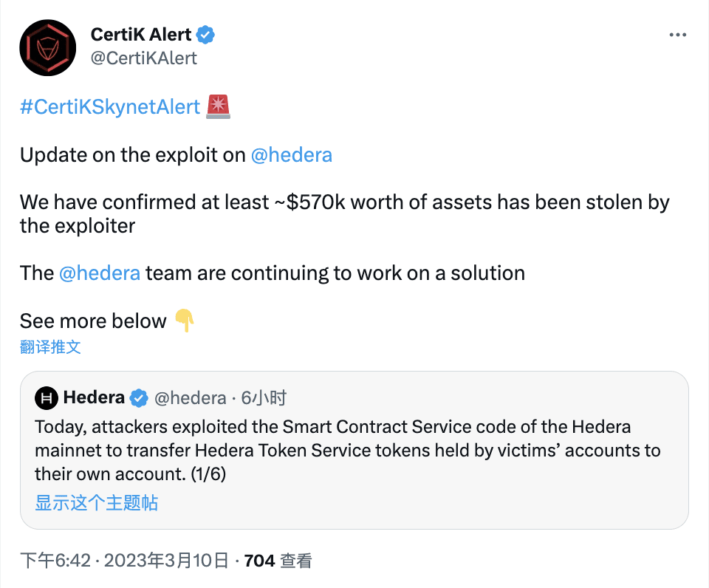Click the CertiK Alert profile avatar

point(48,48)
